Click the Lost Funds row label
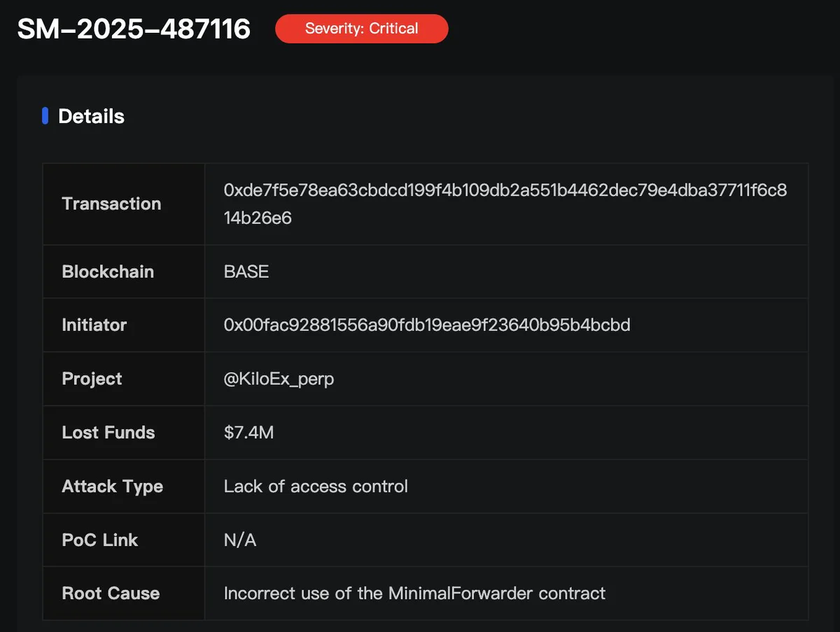 (108, 433)
